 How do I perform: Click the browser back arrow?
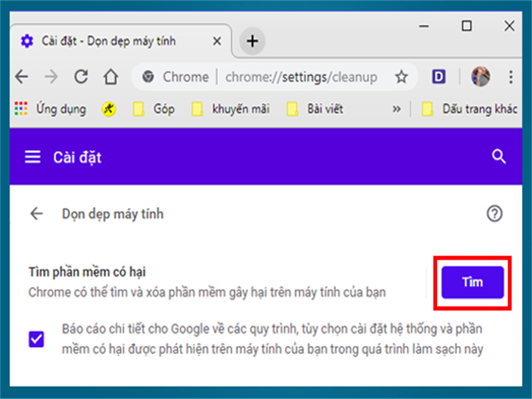(x=22, y=77)
